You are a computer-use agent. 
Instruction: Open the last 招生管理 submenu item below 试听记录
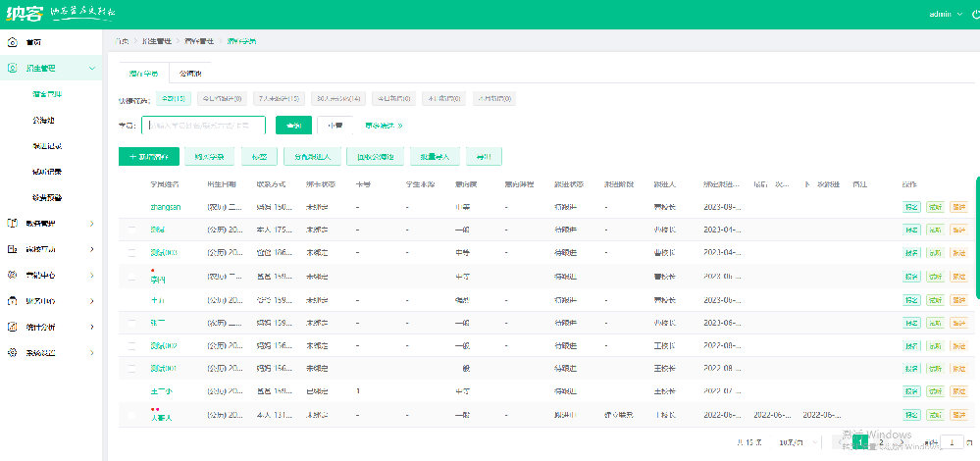click(47, 197)
